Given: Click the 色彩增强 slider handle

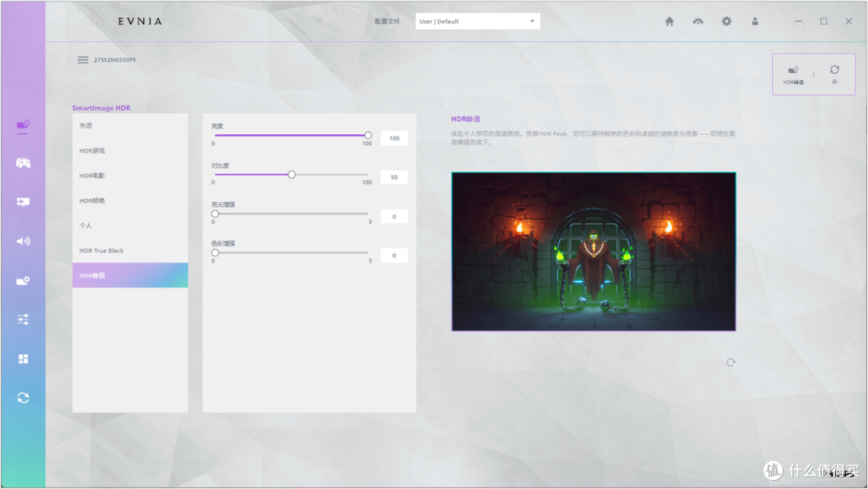Looking at the screenshot, I should [x=215, y=252].
